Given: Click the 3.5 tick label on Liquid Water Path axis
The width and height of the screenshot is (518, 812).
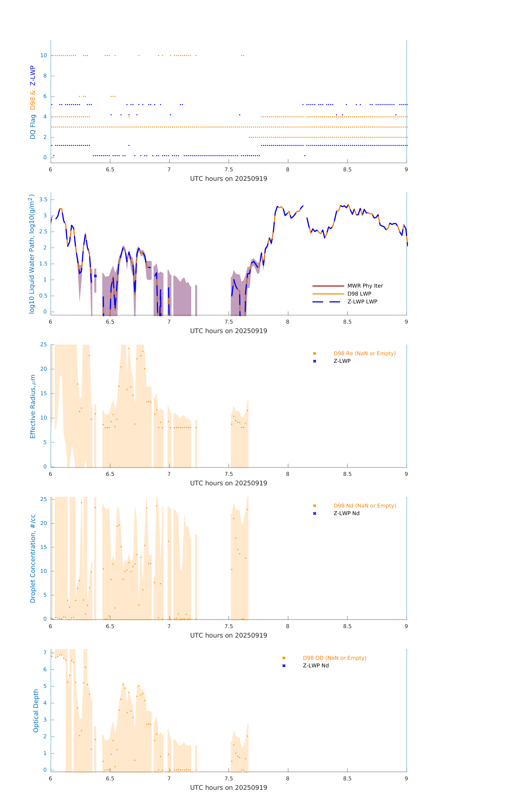Looking at the screenshot, I should (43, 200).
